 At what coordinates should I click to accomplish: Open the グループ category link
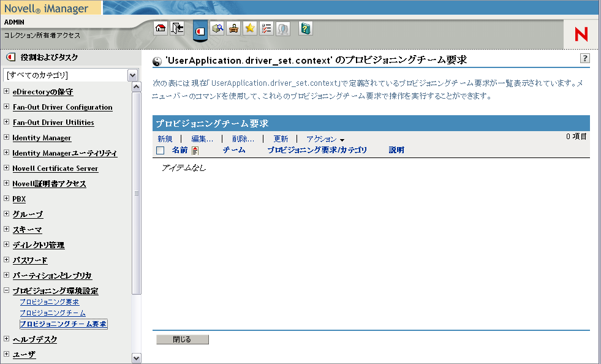pyautogui.click(x=28, y=214)
